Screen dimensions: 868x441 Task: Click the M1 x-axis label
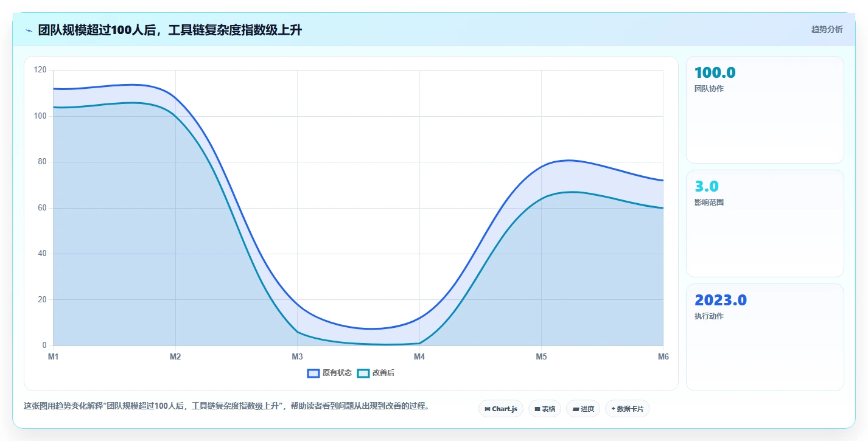[x=54, y=356]
